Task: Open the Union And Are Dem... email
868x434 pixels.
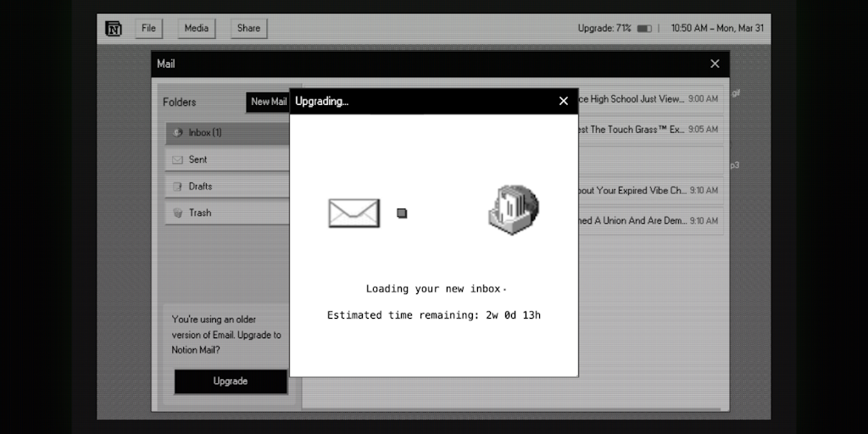Action: [650, 221]
